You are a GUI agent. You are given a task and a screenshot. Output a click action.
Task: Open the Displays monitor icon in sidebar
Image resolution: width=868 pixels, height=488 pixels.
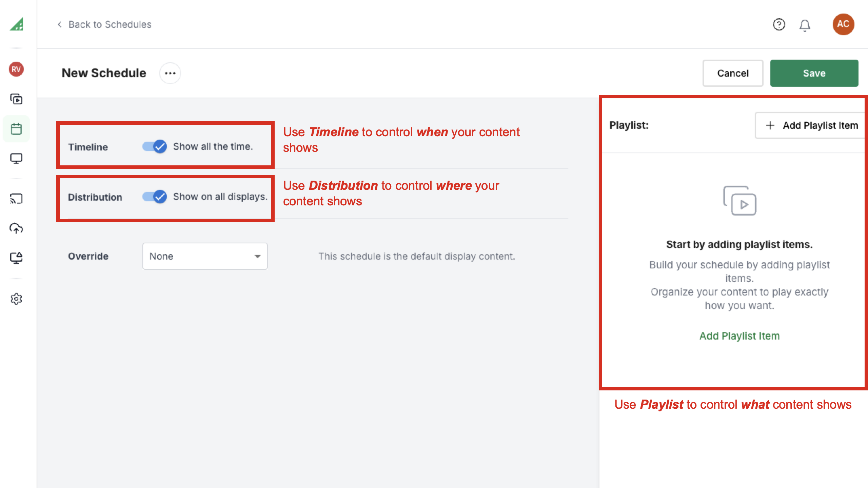point(16,158)
